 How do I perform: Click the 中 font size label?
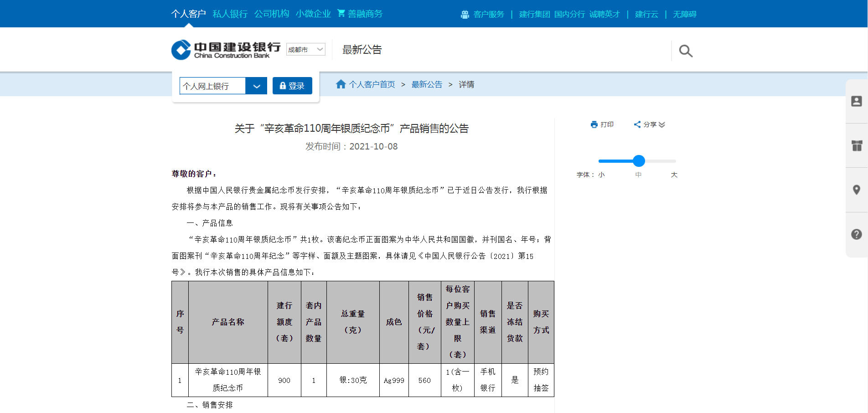tap(638, 175)
